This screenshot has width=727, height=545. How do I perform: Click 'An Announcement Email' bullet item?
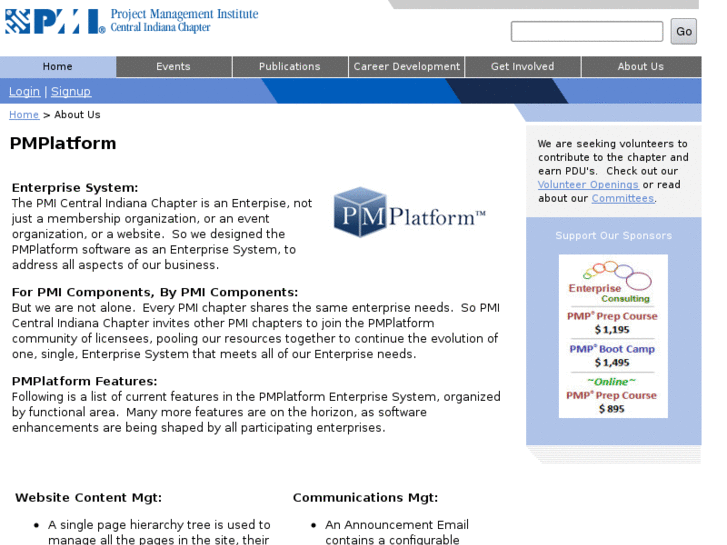[397, 532]
